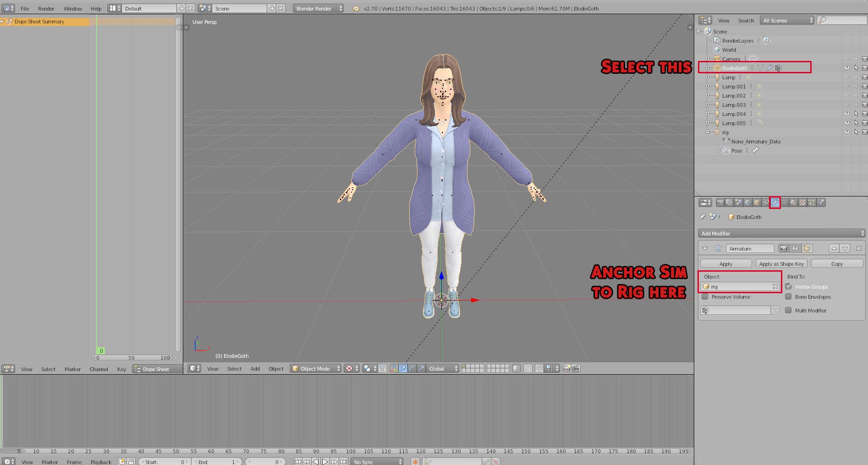Open the Add Modifier dropdown
This screenshot has height=465, width=868.
[x=781, y=233]
